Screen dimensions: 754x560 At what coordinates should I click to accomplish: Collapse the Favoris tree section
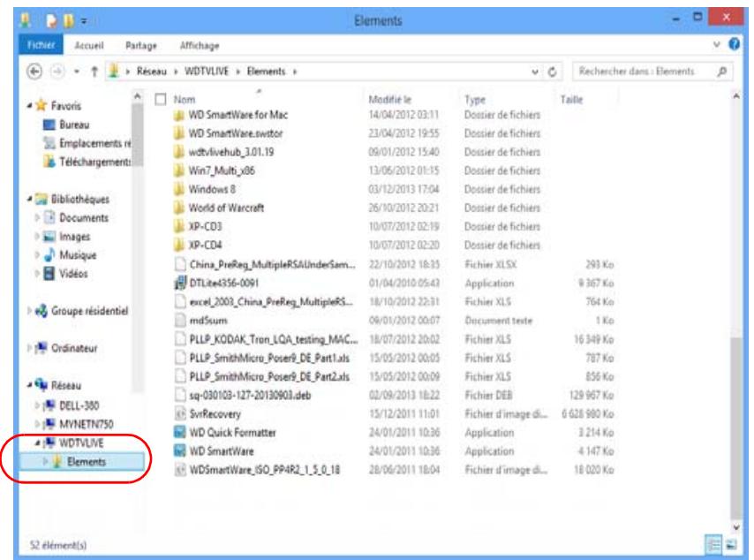click(x=30, y=105)
